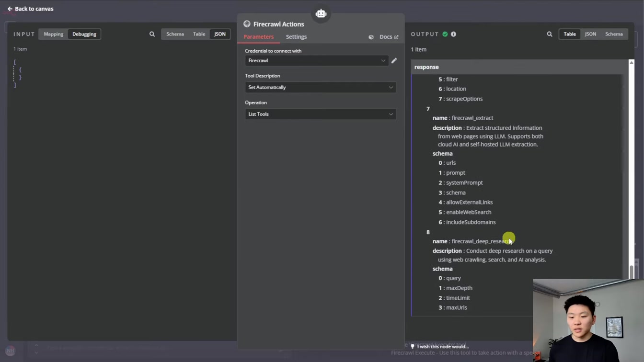Open the Settings tab
Viewport: 644px width, 362px height.
(296, 37)
